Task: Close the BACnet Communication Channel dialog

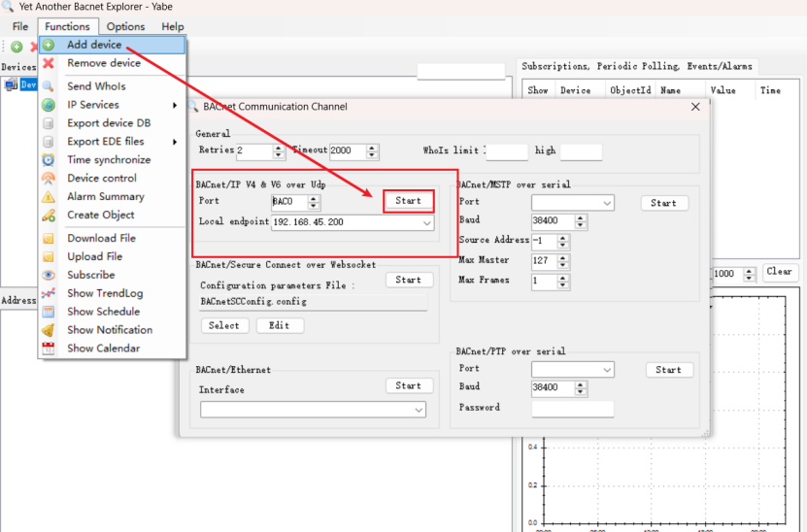Action: tap(695, 107)
